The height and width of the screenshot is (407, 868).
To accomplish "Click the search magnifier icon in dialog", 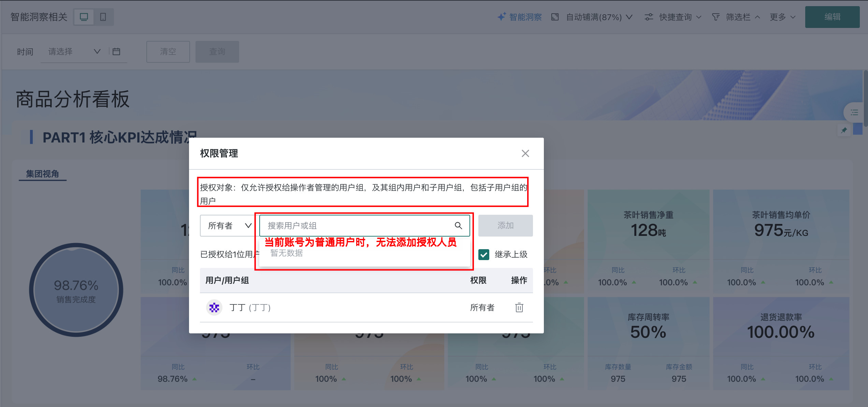I will click(458, 225).
